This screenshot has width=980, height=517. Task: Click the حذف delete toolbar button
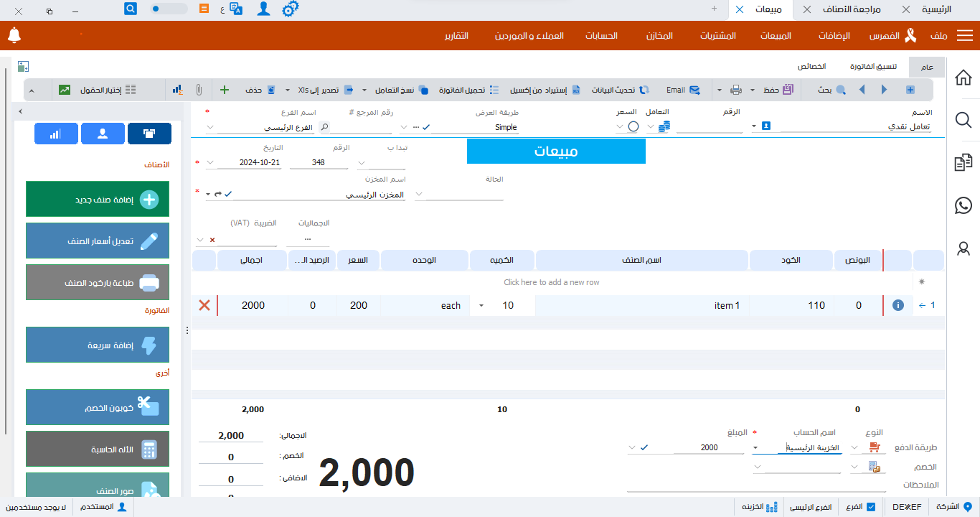pos(260,90)
